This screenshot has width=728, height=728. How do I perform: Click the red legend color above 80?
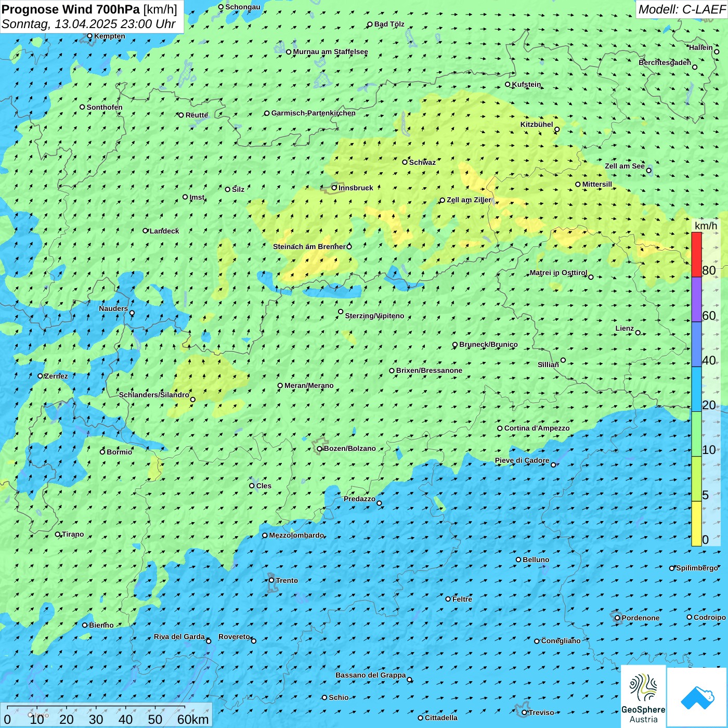coord(696,254)
